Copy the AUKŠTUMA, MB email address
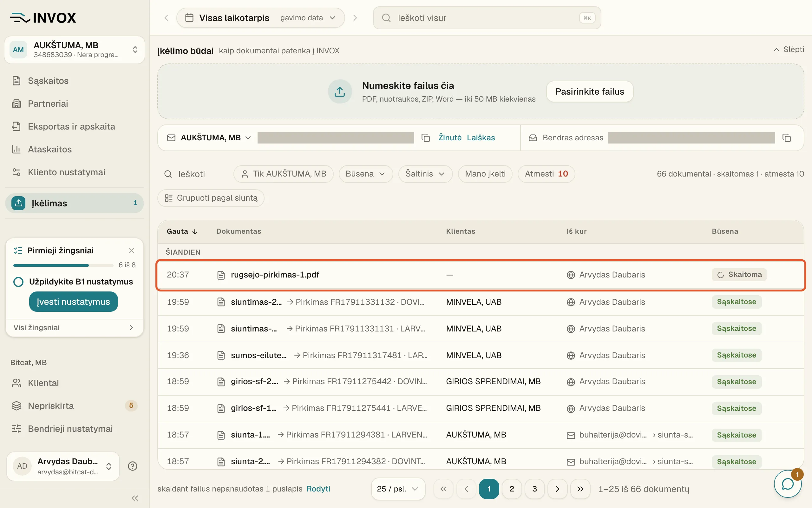Viewport: 812px width, 508px height. (x=425, y=138)
